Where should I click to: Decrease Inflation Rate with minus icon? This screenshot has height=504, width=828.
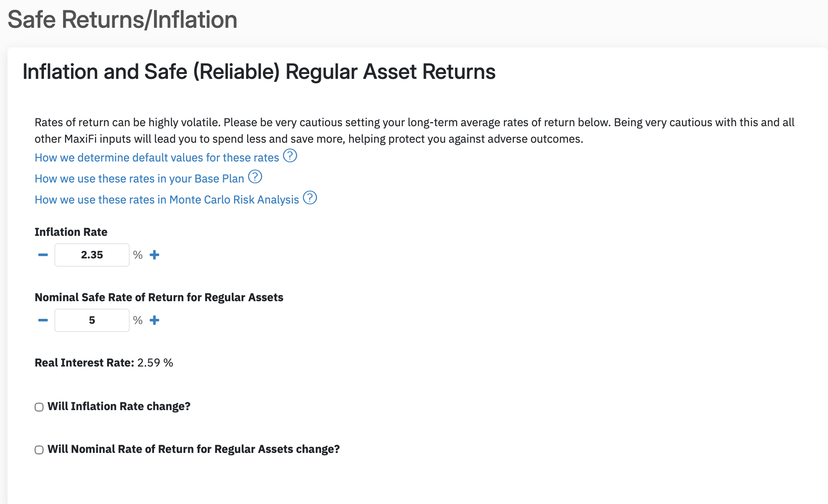coord(43,255)
